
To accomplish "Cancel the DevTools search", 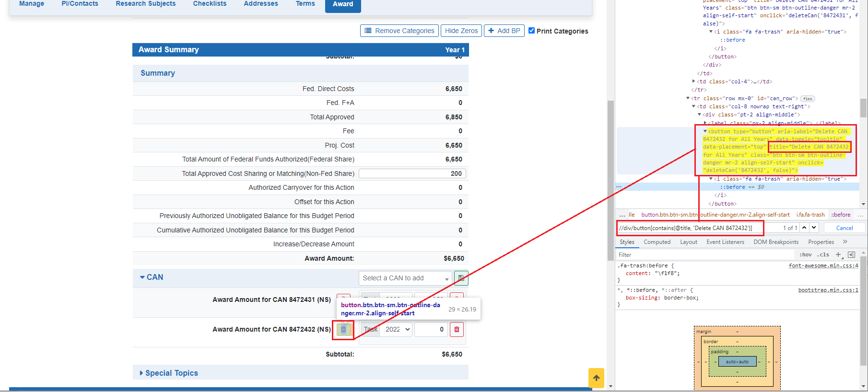I will (x=845, y=228).
